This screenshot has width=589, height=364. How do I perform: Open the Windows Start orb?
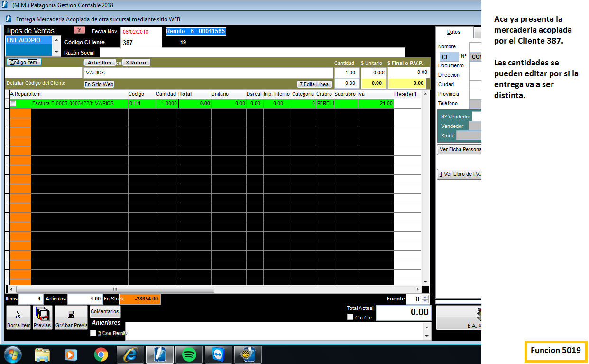(x=12, y=354)
